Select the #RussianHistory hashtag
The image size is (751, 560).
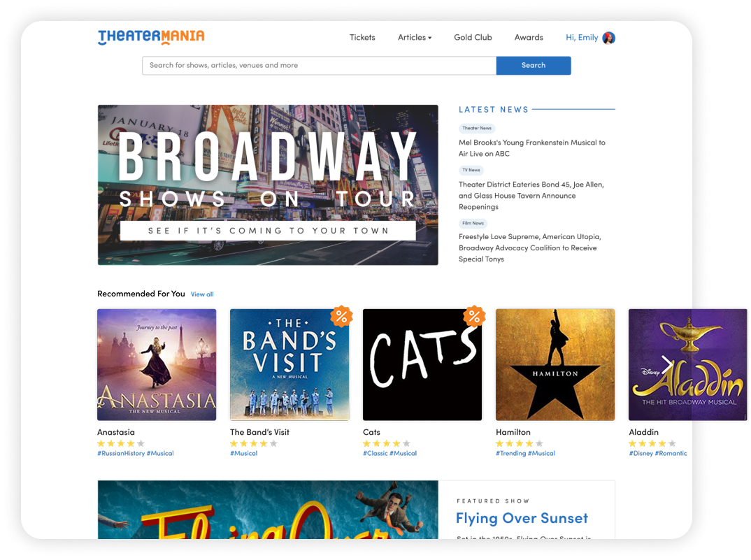click(x=121, y=453)
